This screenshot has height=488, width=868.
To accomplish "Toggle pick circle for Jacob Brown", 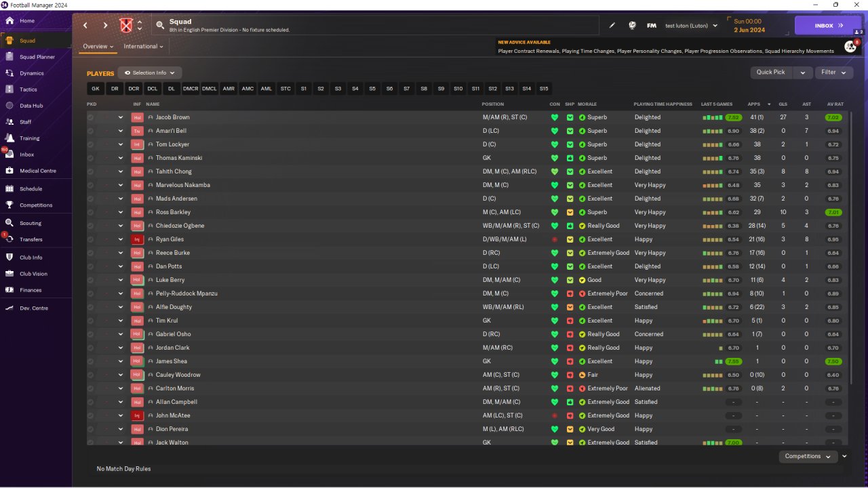I will 91,117.
